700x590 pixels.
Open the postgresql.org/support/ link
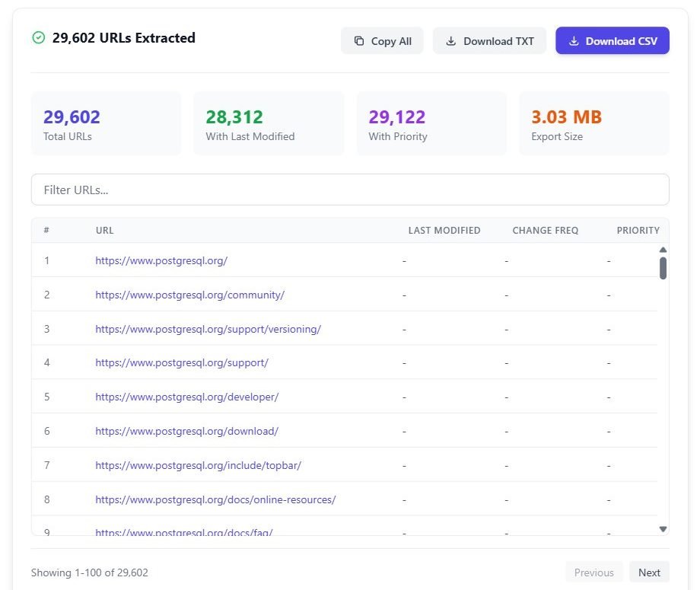(182, 362)
